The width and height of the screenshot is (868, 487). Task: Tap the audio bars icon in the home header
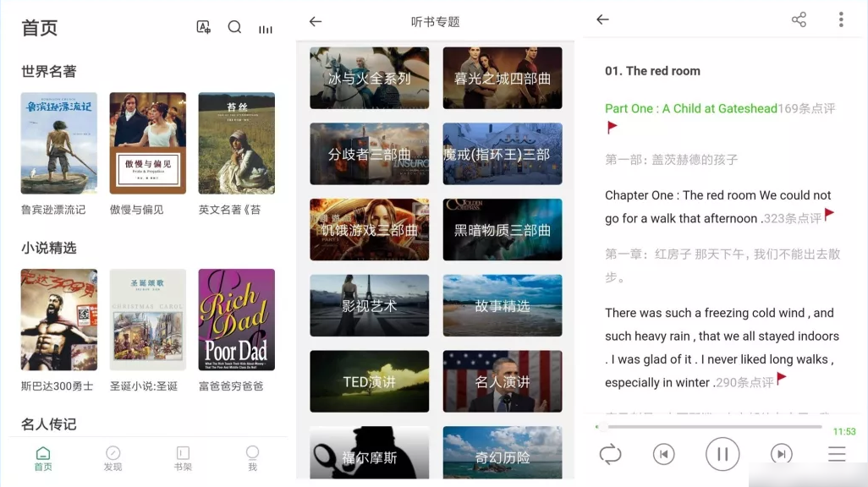pyautogui.click(x=266, y=29)
